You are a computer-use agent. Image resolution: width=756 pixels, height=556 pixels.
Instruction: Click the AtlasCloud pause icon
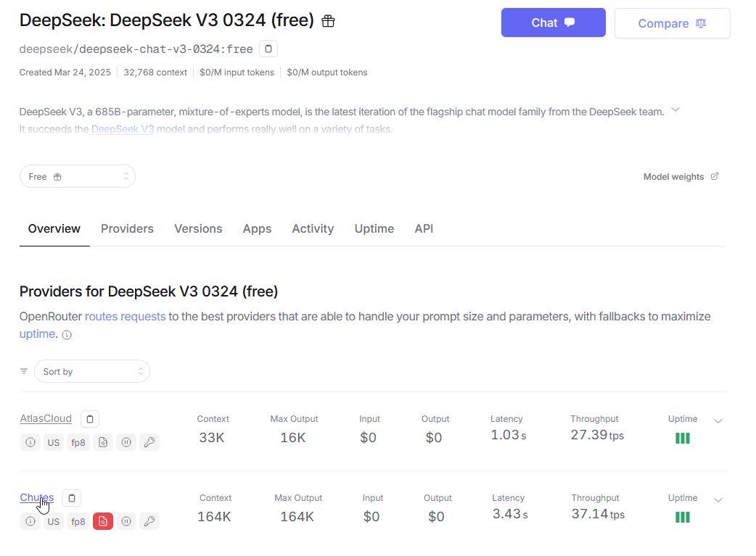click(x=126, y=441)
